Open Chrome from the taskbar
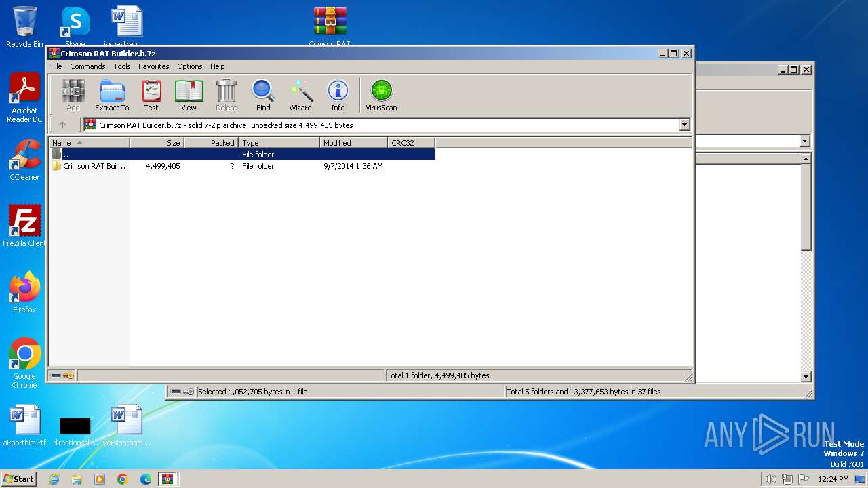Screen dimensions: 868x488 (x=123, y=479)
